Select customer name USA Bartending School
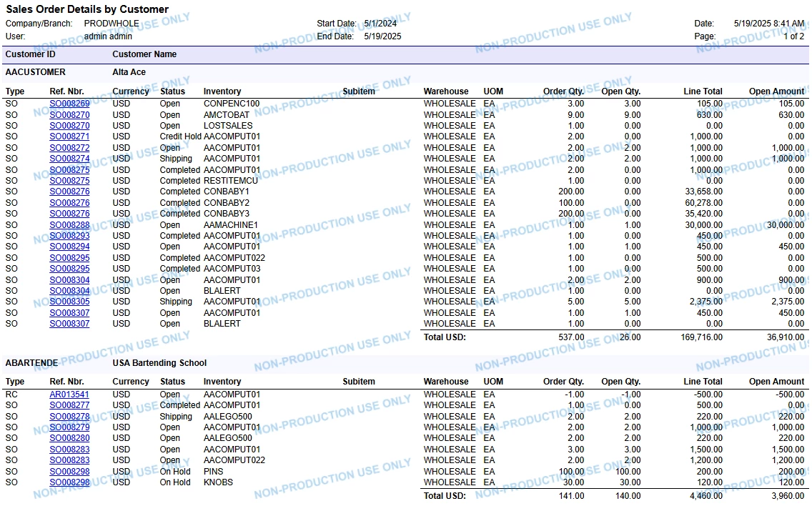Image resolution: width=812 pixels, height=511 pixels. tap(159, 363)
